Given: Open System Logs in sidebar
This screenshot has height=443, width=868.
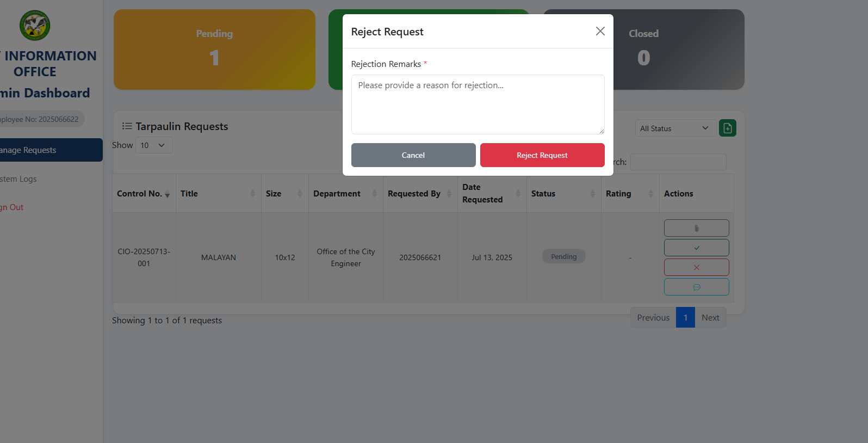Looking at the screenshot, I should 18,179.
